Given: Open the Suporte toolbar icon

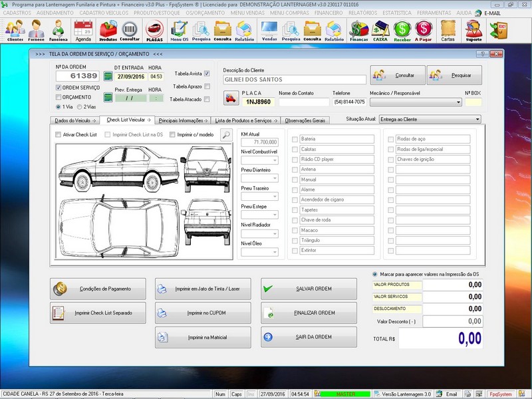Looking at the screenshot, I should [473, 30].
